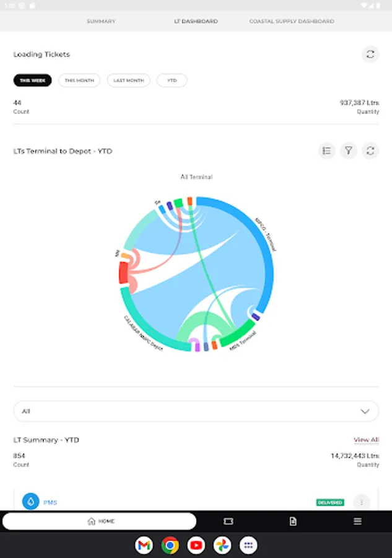Switch to the Summary tab
Screen dimensions: 392x558
coord(101,21)
